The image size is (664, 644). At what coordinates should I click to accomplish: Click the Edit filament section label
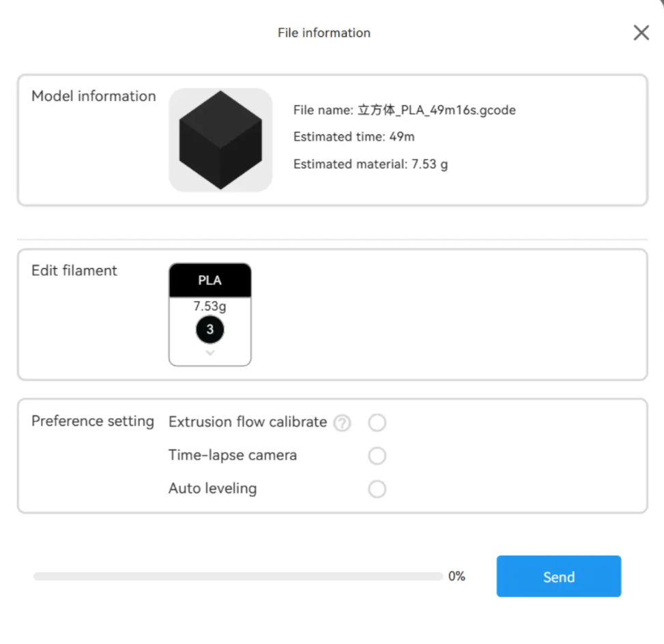pyautogui.click(x=74, y=271)
